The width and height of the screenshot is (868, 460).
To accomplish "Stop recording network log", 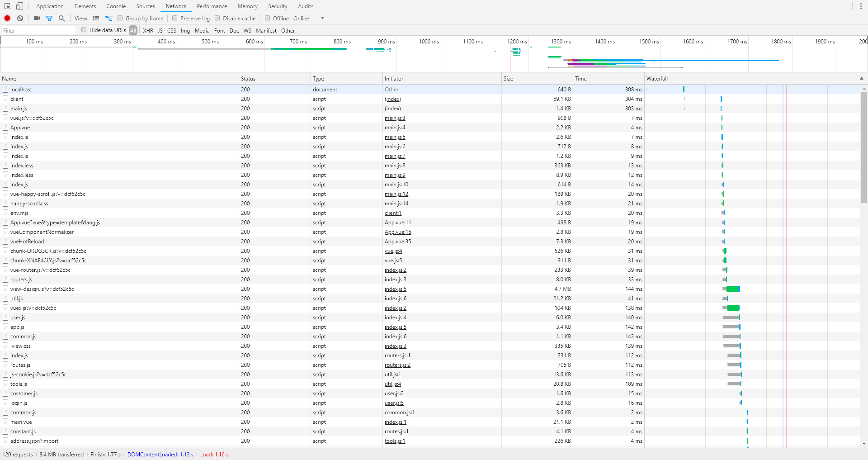I will 7,18.
